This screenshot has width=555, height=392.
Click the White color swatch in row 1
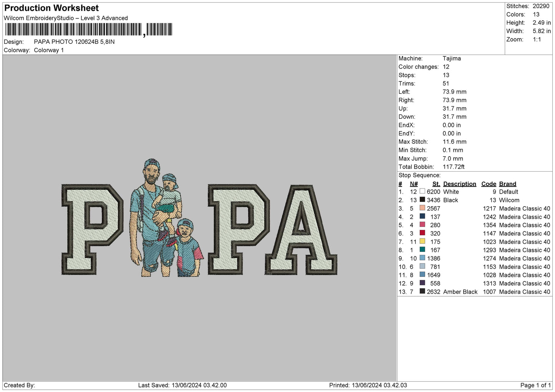(x=422, y=192)
